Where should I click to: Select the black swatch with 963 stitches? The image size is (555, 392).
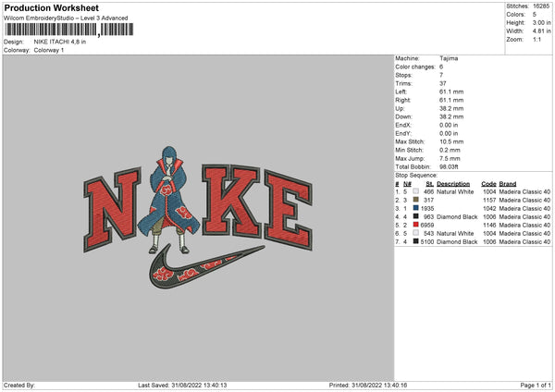415,216
